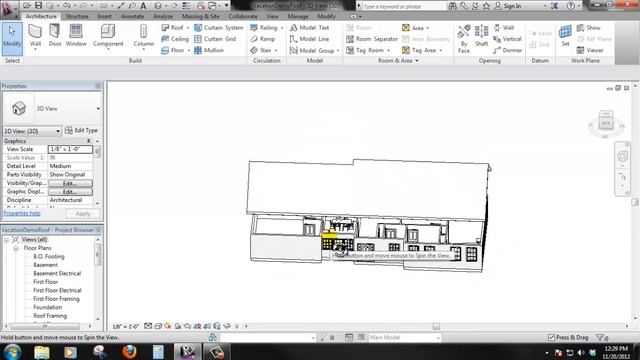
Task: Collapse the Floor Plans tree node
Action: (16, 248)
